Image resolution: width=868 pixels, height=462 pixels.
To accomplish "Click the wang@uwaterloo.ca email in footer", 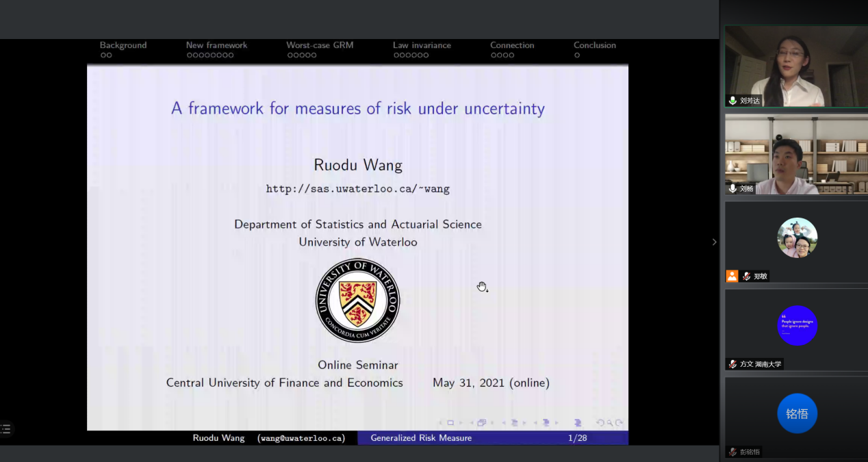I will click(x=301, y=438).
